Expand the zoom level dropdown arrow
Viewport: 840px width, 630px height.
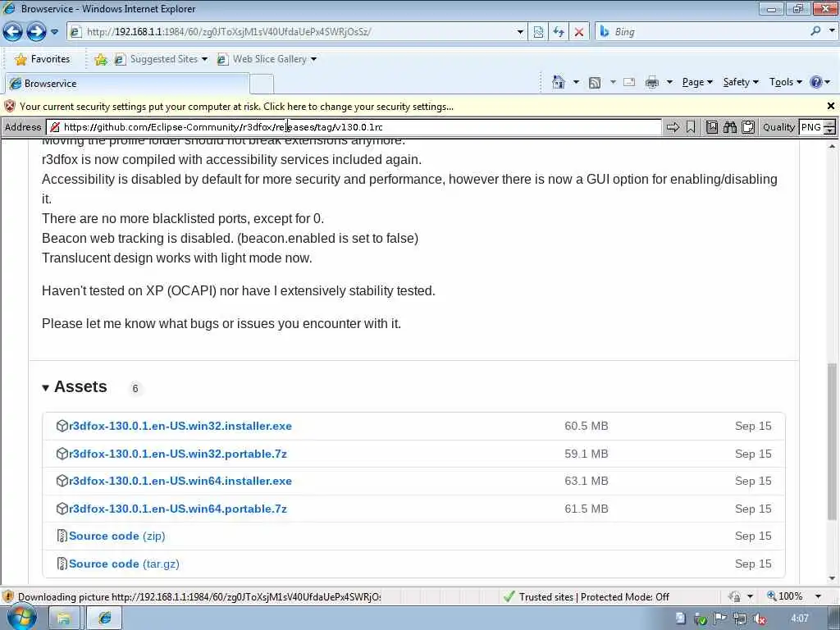coord(818,596)
